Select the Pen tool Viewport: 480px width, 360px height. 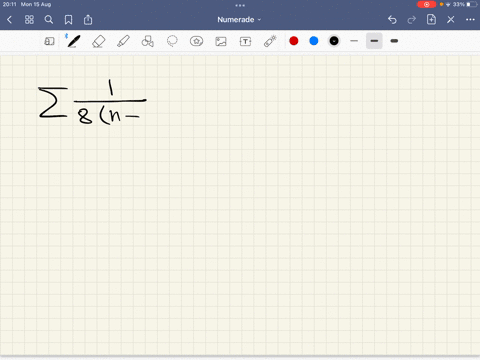tap(74, 41)
